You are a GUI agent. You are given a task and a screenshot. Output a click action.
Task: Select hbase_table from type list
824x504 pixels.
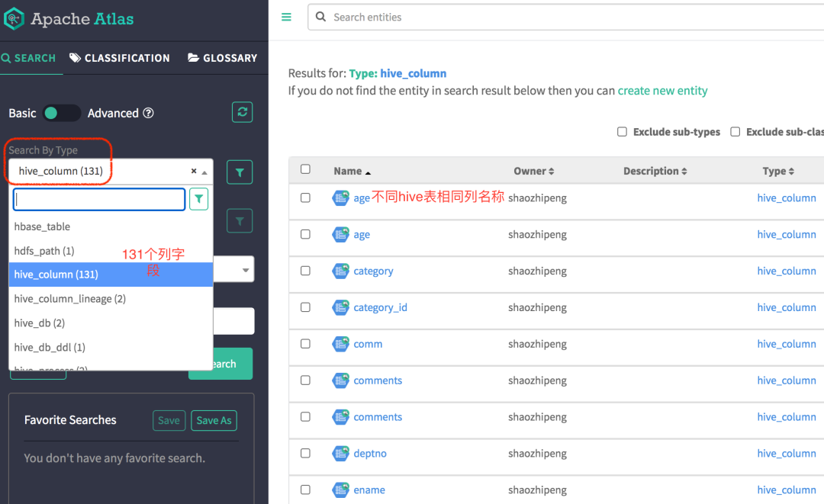(111, 226)
